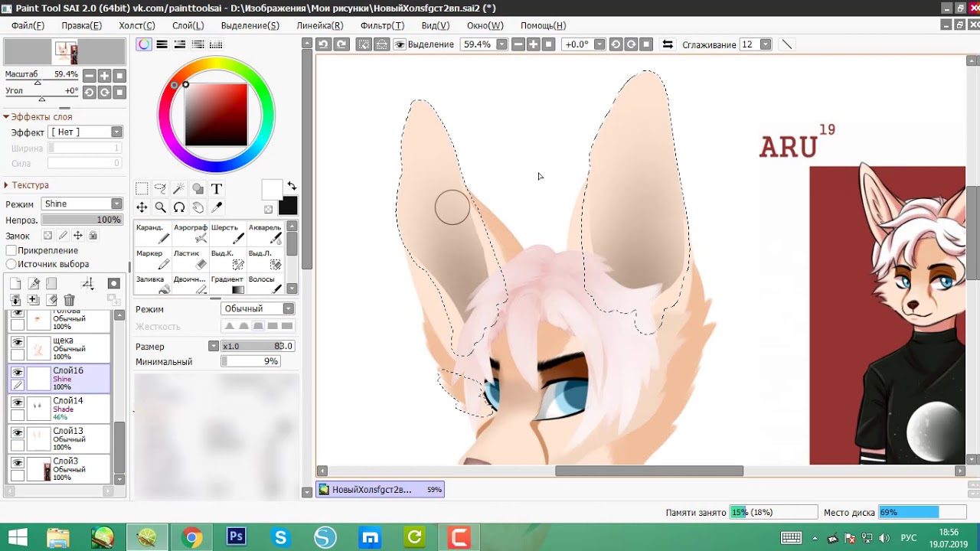Adjust the Непроз. opacity slider

(82, 220)
